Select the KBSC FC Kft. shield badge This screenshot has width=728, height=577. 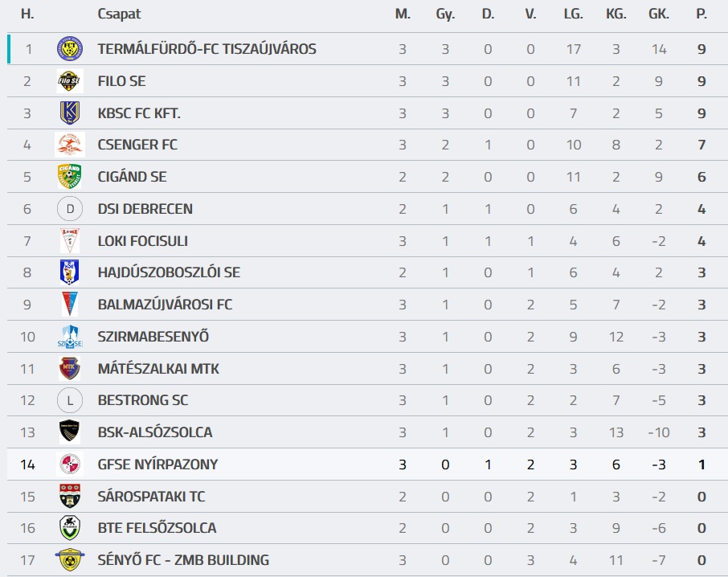point(70,113)
